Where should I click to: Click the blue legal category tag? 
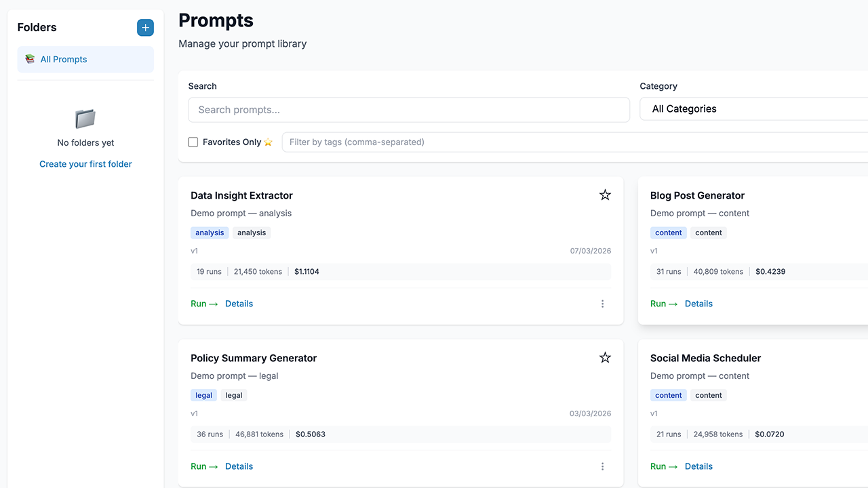pyautogui.click(x=204, y=395)
